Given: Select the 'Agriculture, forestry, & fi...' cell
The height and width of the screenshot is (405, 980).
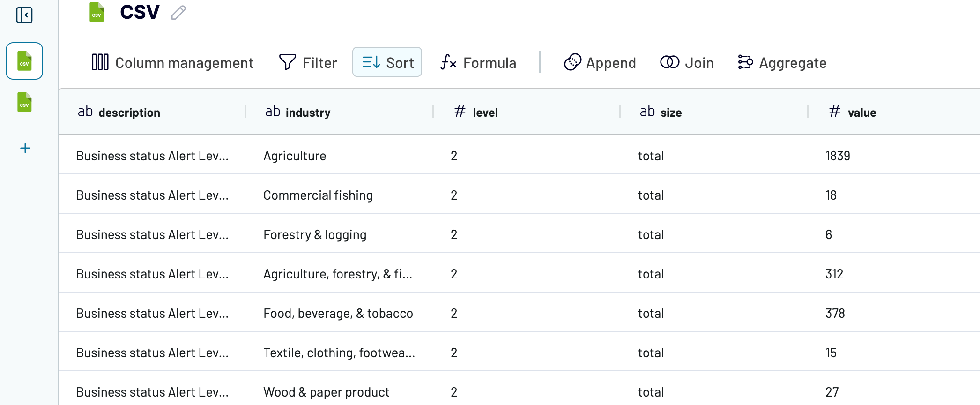Looking at the screenshot, I should pyautogui.click(x=338, y=274).
